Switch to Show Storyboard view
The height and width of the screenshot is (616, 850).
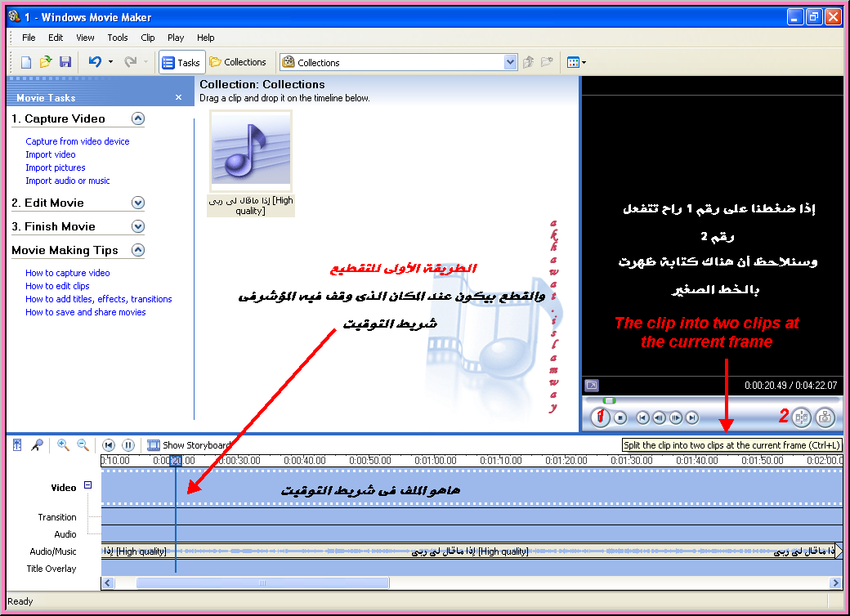coord(189,445)
